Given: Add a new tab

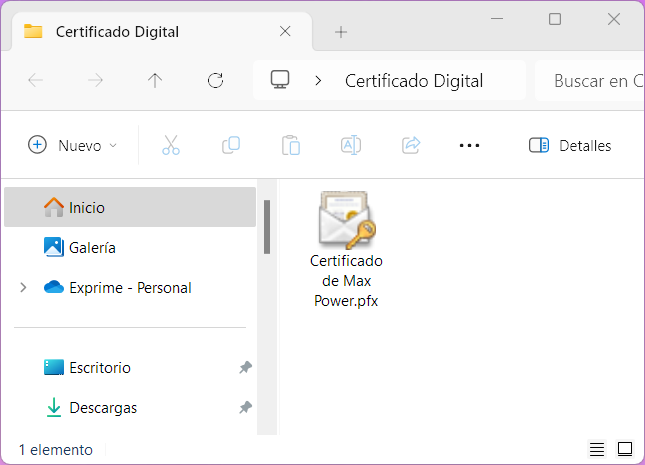Looking at the screenshot, I should [341, 31].
